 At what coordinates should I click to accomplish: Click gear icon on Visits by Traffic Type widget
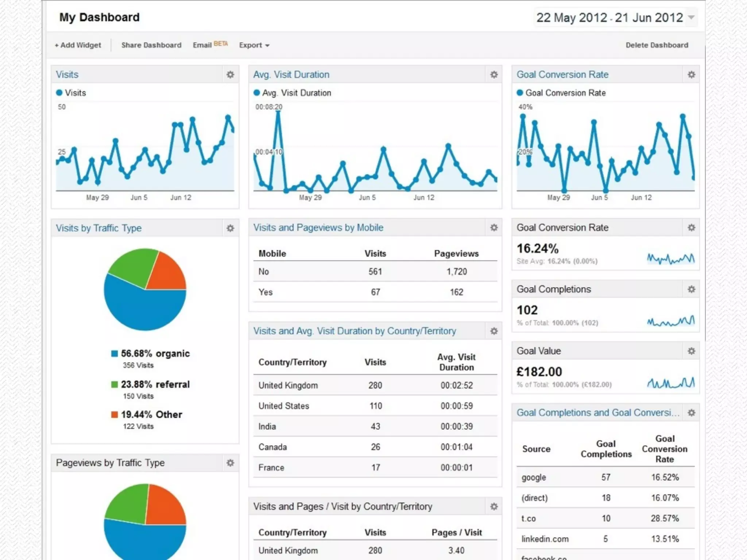tap(230, 228)
